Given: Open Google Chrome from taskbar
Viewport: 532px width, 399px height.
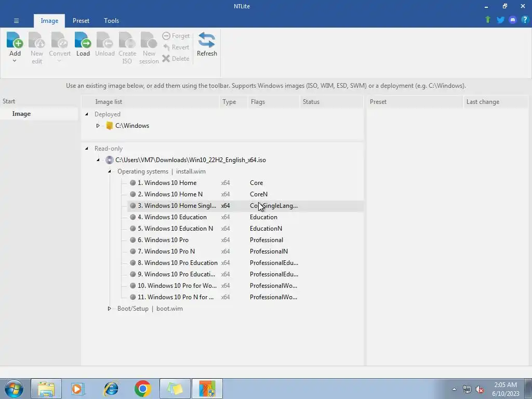Looking at the screenshot, I should (142, 389).
